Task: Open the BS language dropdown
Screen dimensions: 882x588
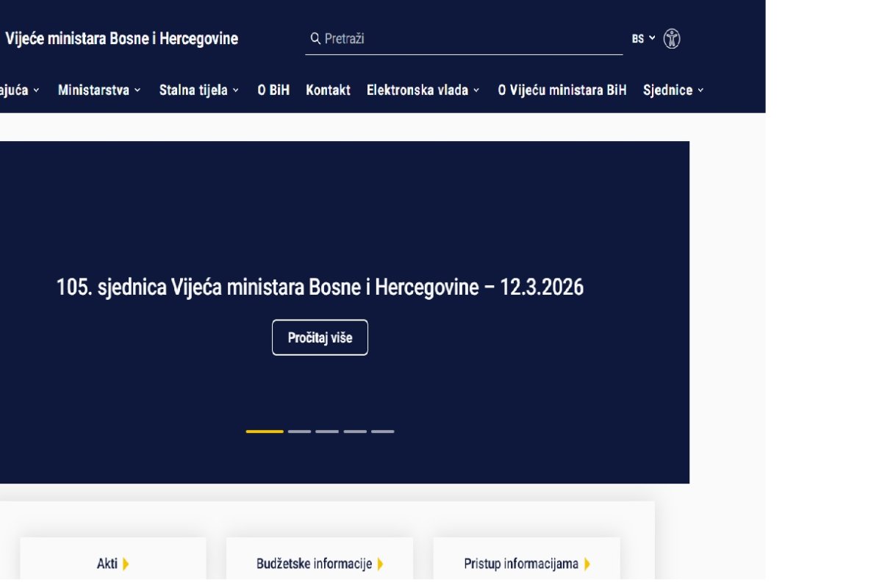Action: (x=642, y=38)
